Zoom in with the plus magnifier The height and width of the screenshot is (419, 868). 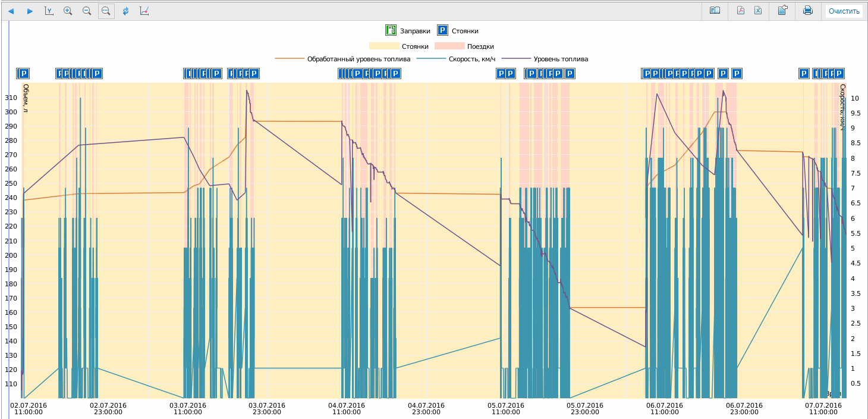(68, 11)
